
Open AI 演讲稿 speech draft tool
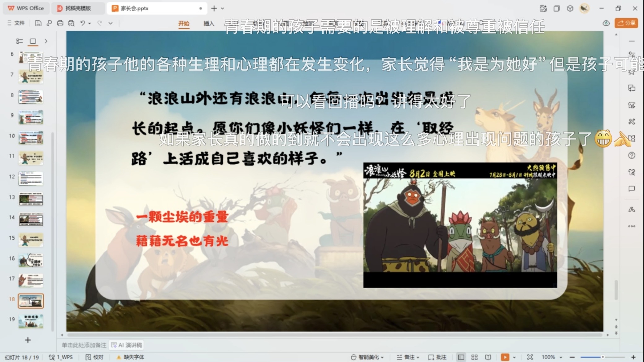pyautogui.click(x=127, y=345)
